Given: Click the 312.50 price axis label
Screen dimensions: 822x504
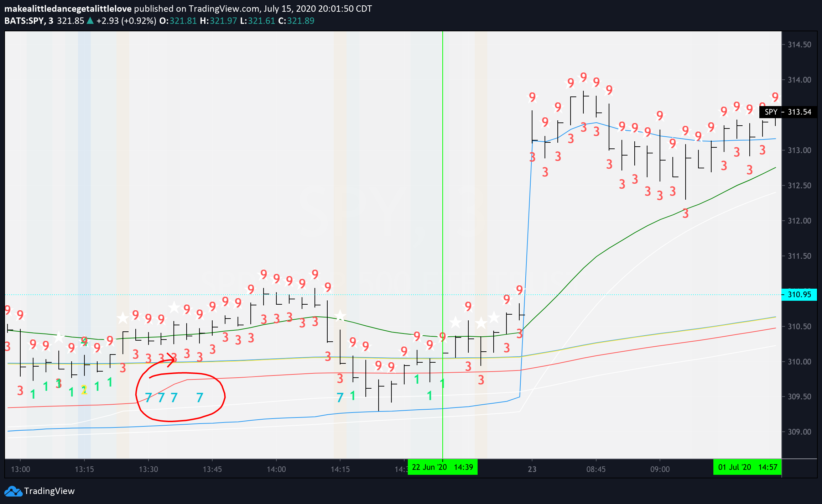Looking at the screenshot, I should (x=799, y=185).
